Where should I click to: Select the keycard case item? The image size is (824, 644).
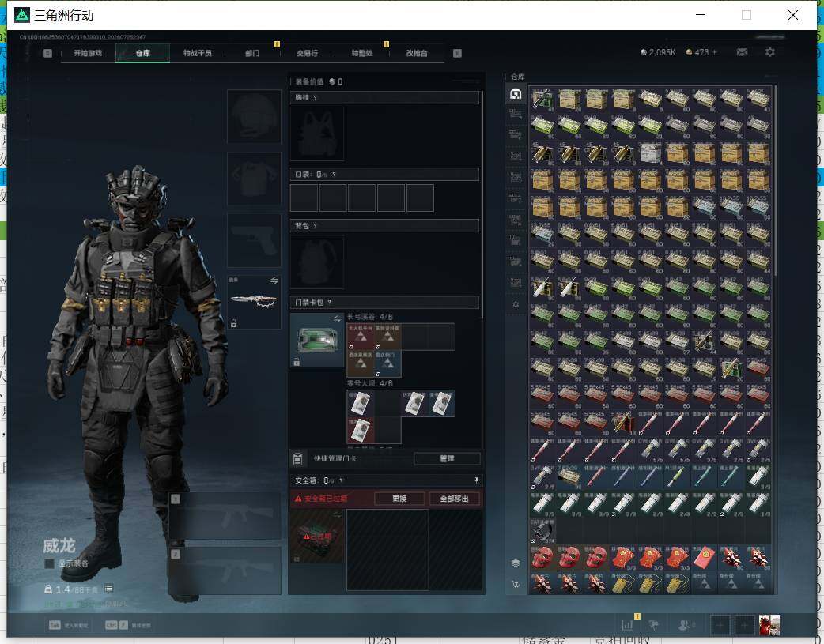pos(317,340)
